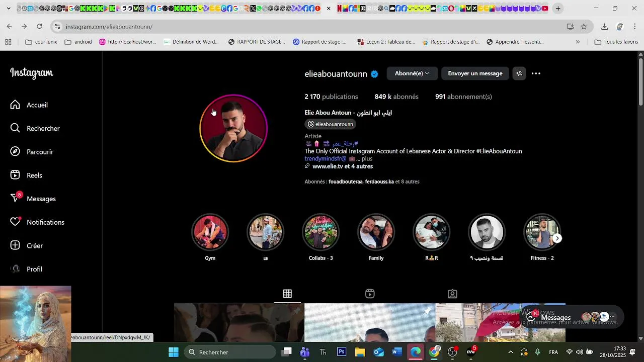The height and width of the screenshot is (362, 644).
Task: Open the apps grid in bookmarks bar
Action: coord(8,42)
